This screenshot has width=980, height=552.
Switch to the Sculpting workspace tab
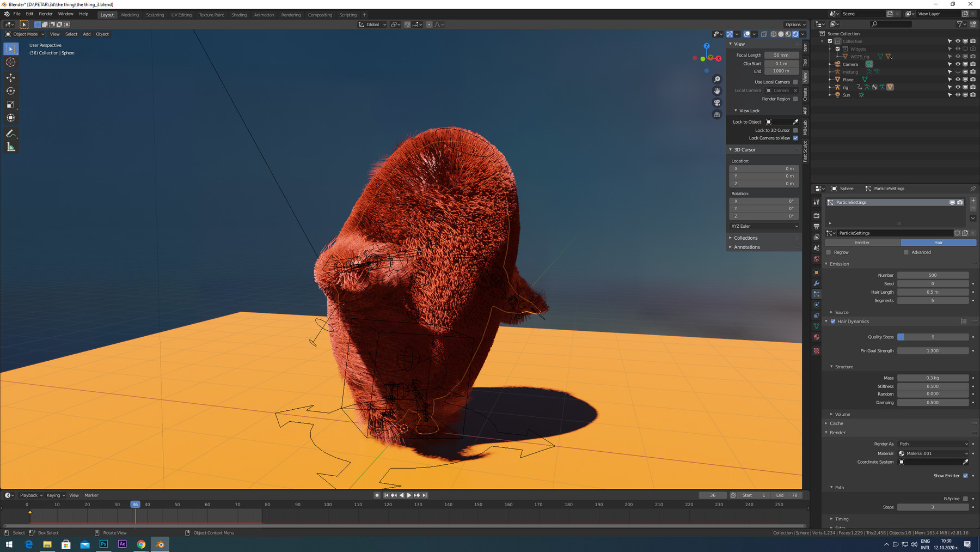[155, 15]
